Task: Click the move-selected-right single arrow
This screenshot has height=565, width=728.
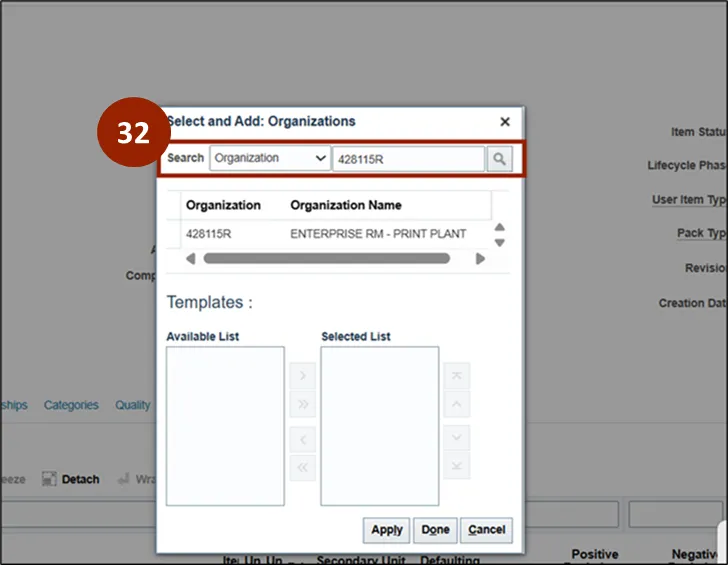Action: tap(303, 375)
